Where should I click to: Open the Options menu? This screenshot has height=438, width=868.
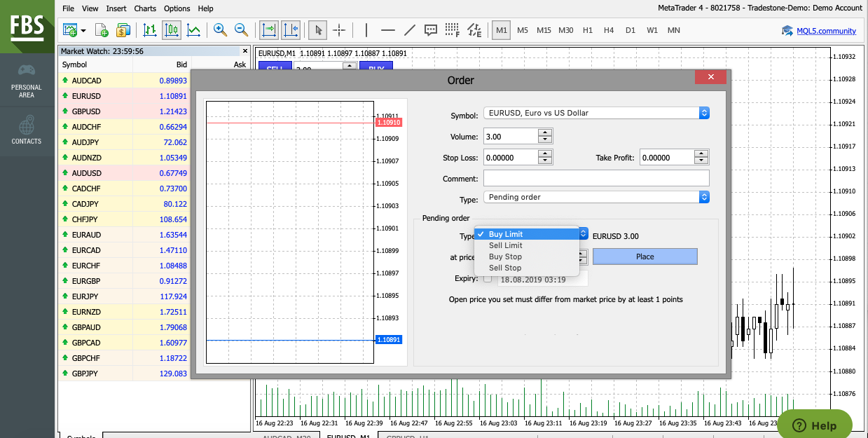point(177,8)
